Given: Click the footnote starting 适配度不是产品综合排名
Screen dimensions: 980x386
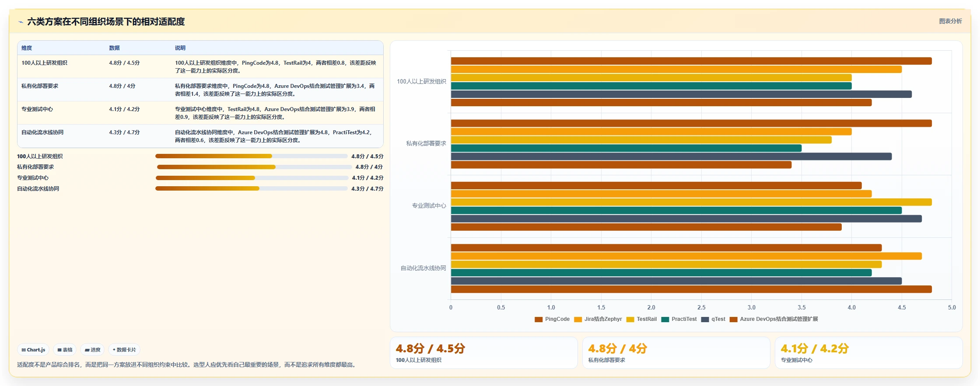Looking at the screenshot, I should [x=188, y=365].
